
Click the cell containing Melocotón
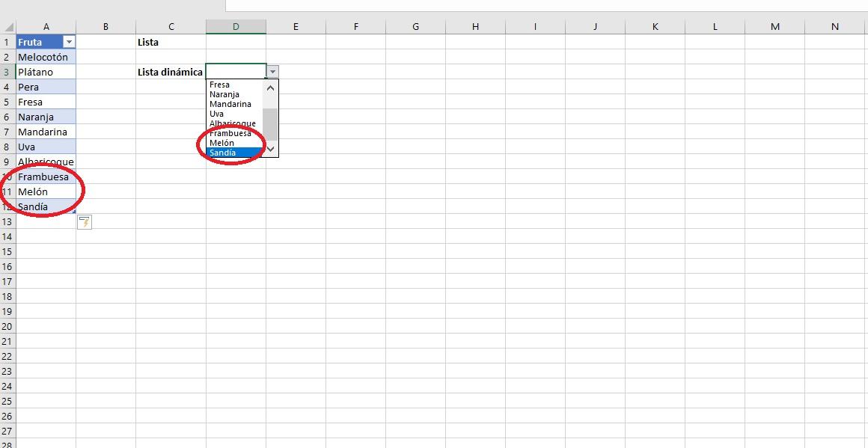pyautogui.click(x=42, y=56)
